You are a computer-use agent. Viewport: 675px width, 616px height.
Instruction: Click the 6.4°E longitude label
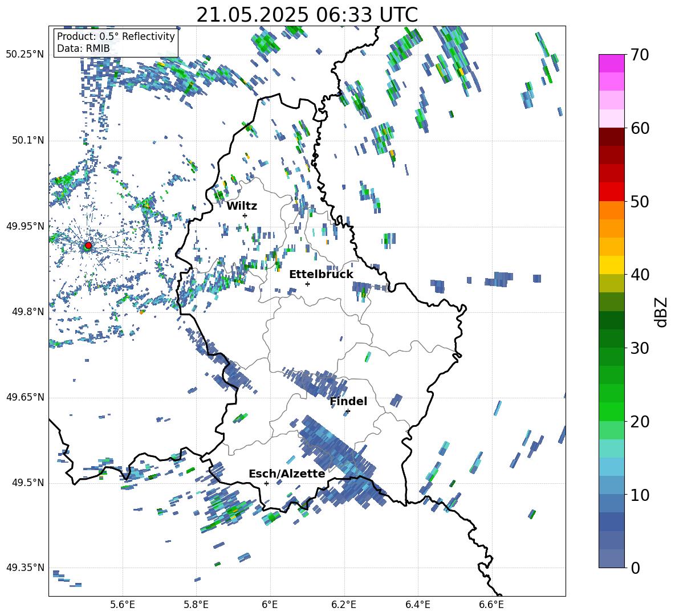coord(417,605)
